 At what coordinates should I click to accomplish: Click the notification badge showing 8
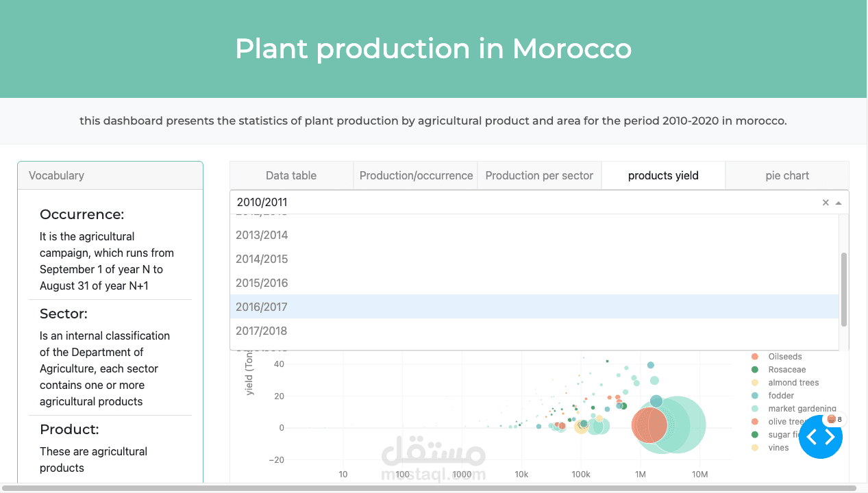pyautogui.click(x=834, y=419)
